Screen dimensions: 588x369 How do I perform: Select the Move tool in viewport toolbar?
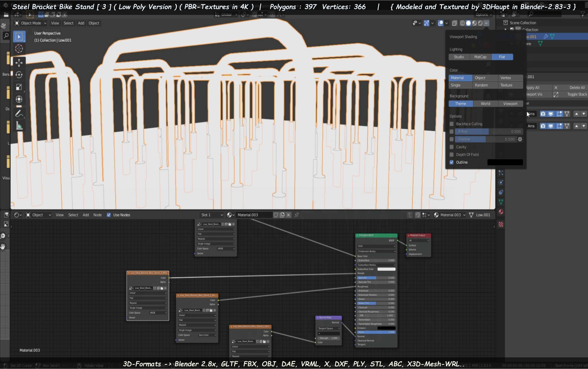pos(19,63)
